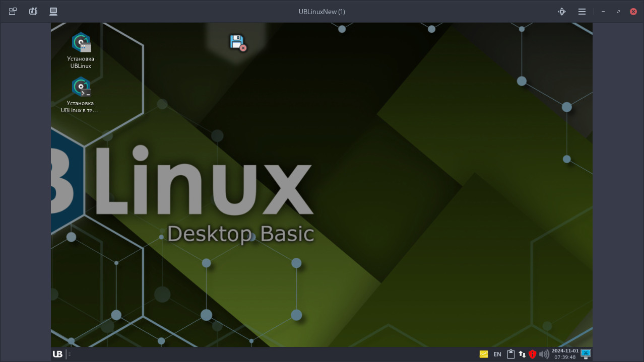Click the multi-window overview icon in viewer toolbar
Viewport: 644px width, 362px height.
pyautogui.click(x=13, y=12)
